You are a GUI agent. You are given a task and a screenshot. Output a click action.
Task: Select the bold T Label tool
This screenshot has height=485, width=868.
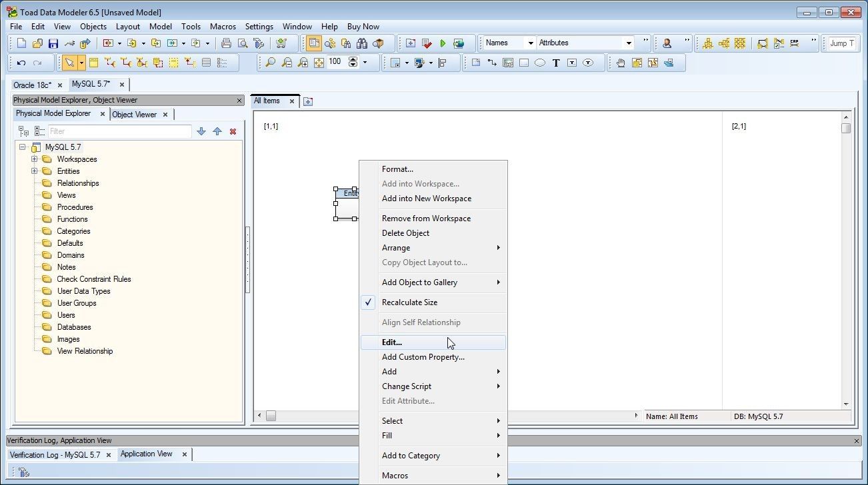coord(556,63)
